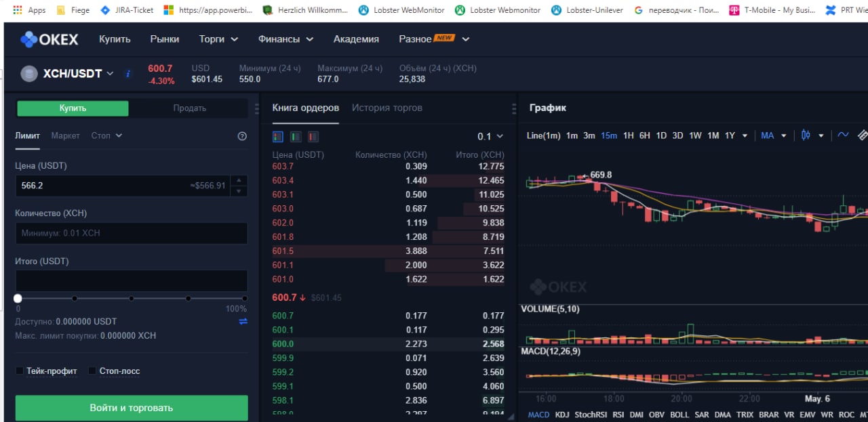Image resolution: width=868 pixels, height=422 pixels.
Task: Open the Купить top menu item
Action: pos(115,39)
